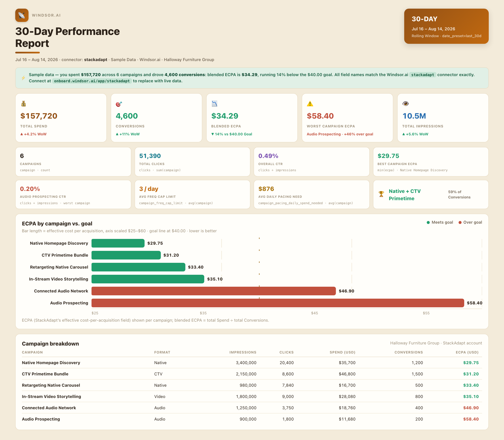The height and width of the screenshot is (440, 504).
Task: Click the $46.90 ECPA table cell
Action: [x=471, y=408]
